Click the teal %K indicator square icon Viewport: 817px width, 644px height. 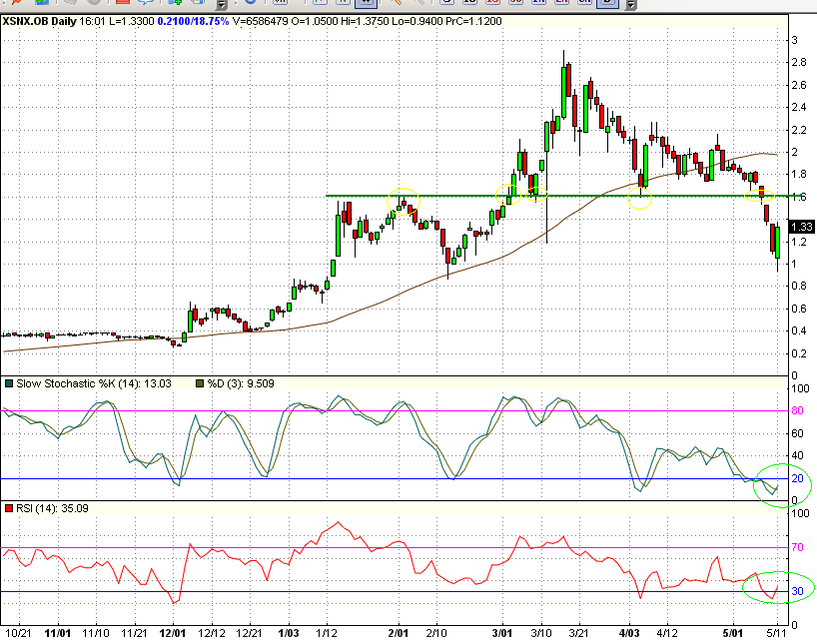(x=8, y=382)
